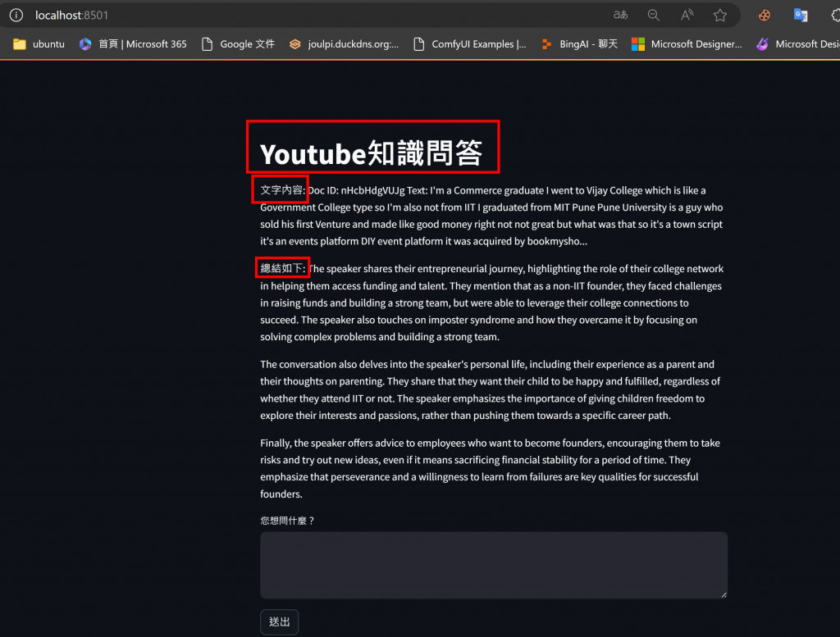
Task: Click the Doc ID nHcbHdgVUJg text
Action: coord(357,190)
